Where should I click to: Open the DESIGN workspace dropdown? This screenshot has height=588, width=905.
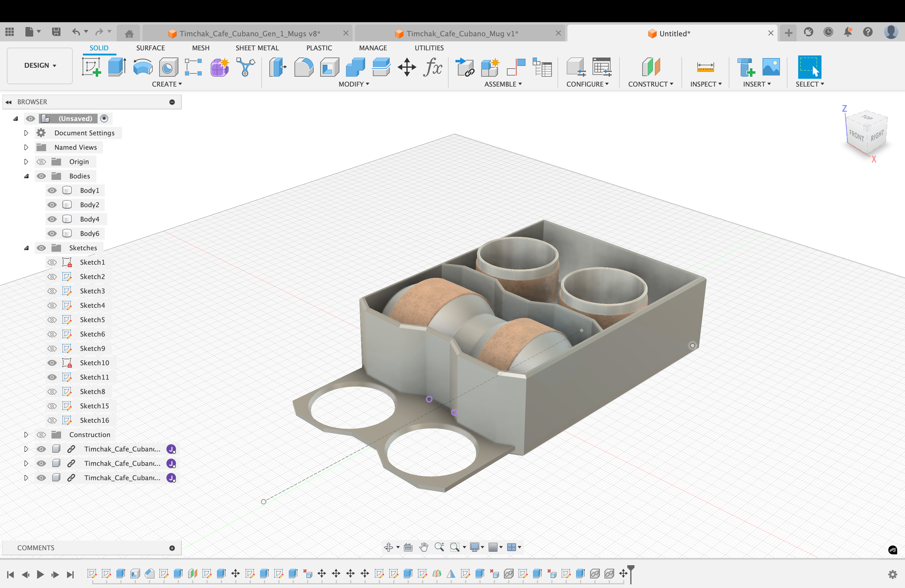pos(39,66)
